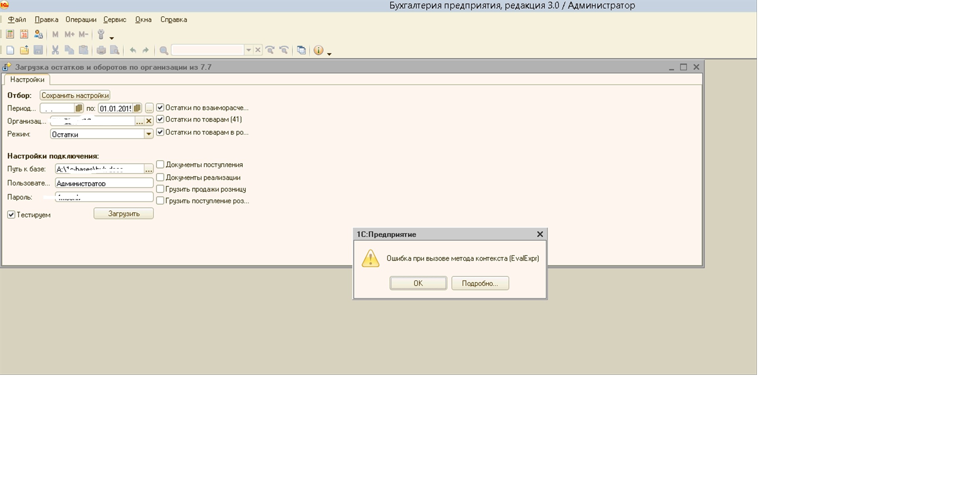
Task: Toggle Остатки по товарам (41) checkbox
Action: click(160, 119)
